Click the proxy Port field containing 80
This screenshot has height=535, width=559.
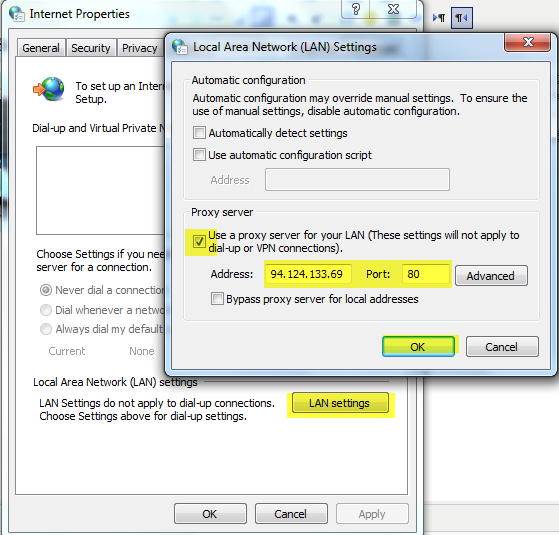(x=426, y=274)
